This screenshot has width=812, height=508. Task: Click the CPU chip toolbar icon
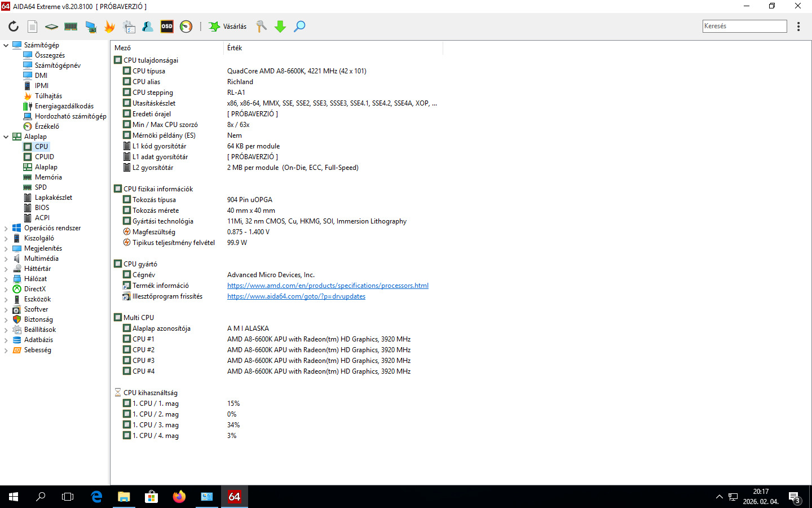click(x=51, y=27)
